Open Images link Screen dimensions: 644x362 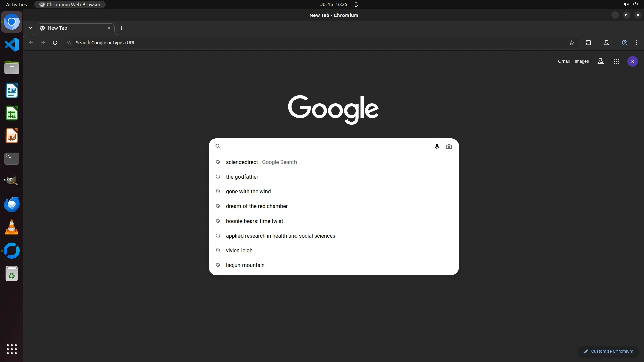click(581, 61)
